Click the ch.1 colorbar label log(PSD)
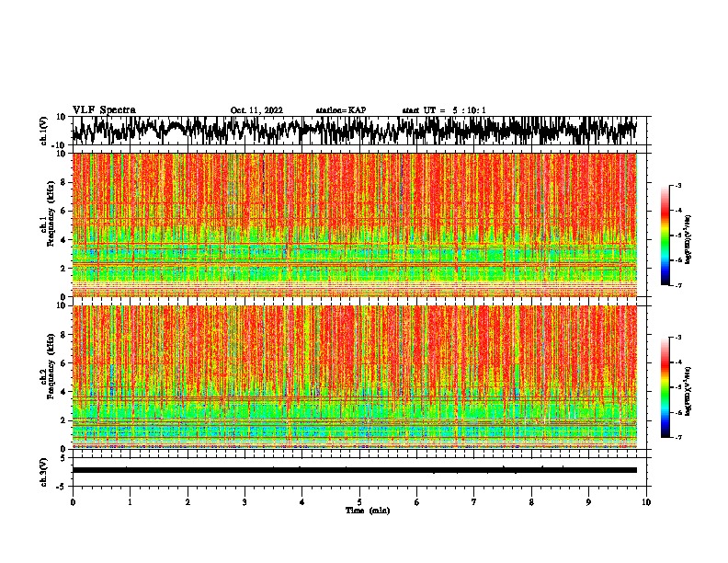This screenshot has width=728, height=563. tap(688, 240)
